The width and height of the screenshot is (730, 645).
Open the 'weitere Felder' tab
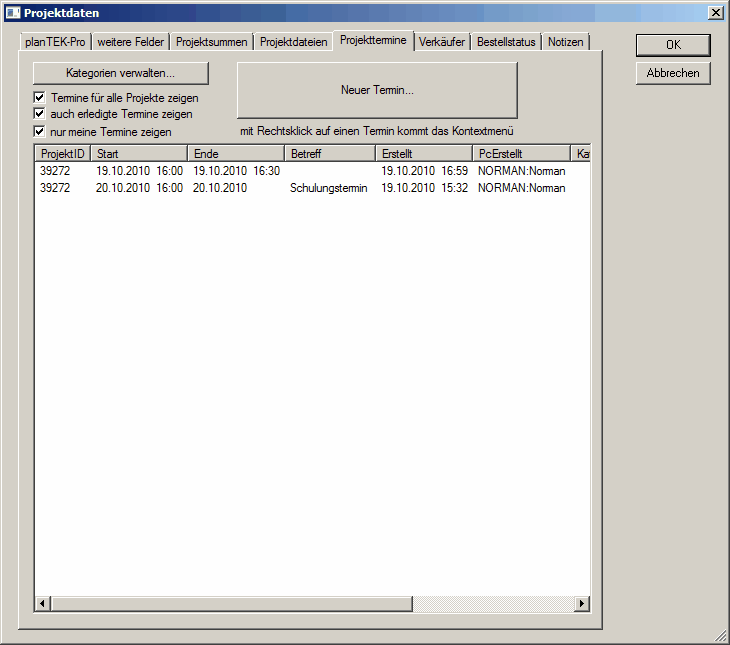[131, 42]
